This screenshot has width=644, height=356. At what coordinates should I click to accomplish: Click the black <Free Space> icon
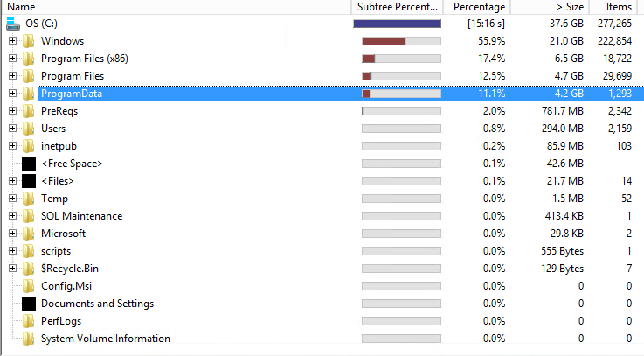29,164
